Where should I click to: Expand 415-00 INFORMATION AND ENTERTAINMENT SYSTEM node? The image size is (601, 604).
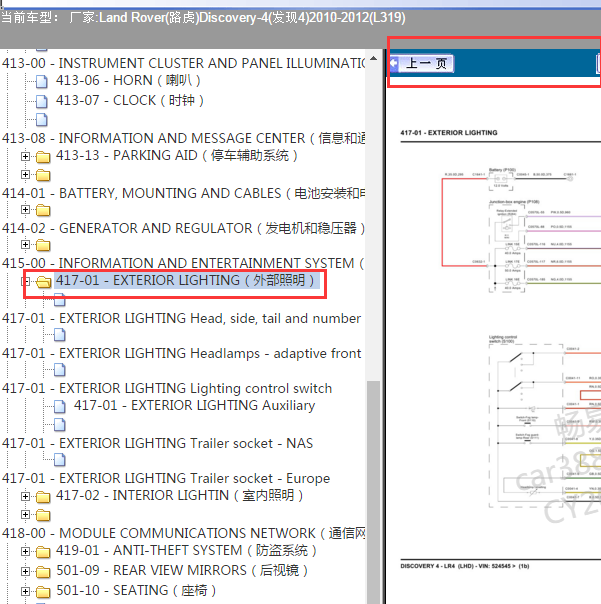pos(25,245)
